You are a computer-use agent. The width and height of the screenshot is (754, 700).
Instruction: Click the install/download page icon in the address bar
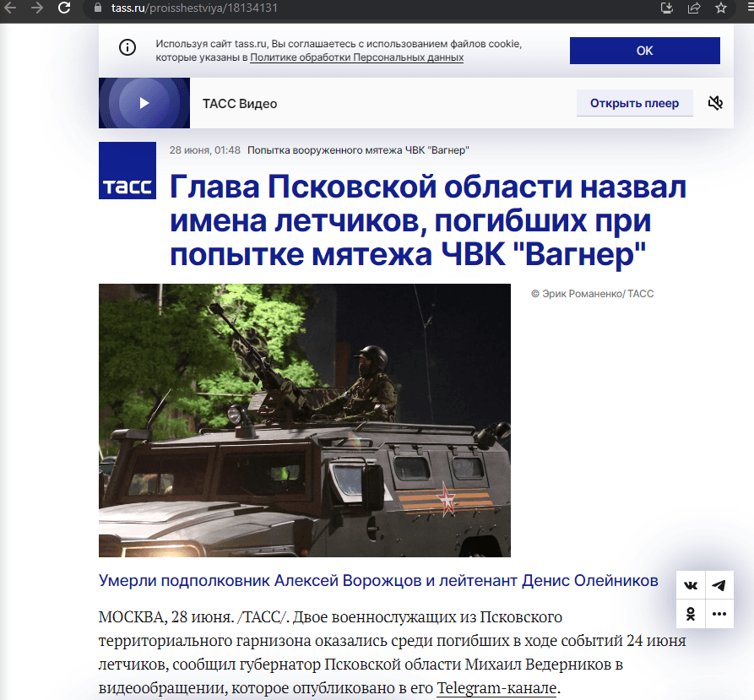click(x=666, y=8)
